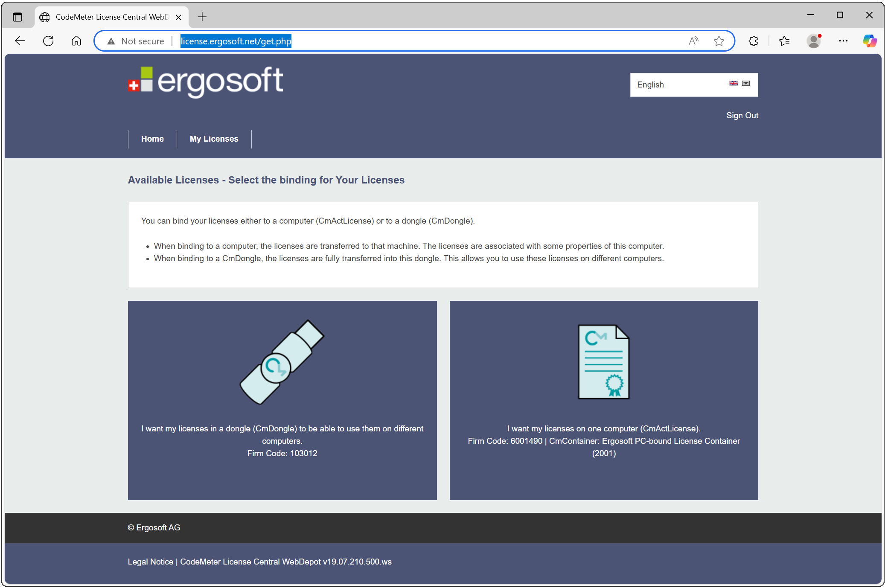Viewport: 885px width, 588px height.
Task: Open the Read aloud icon in address bar
Action: tap(694, 41)
